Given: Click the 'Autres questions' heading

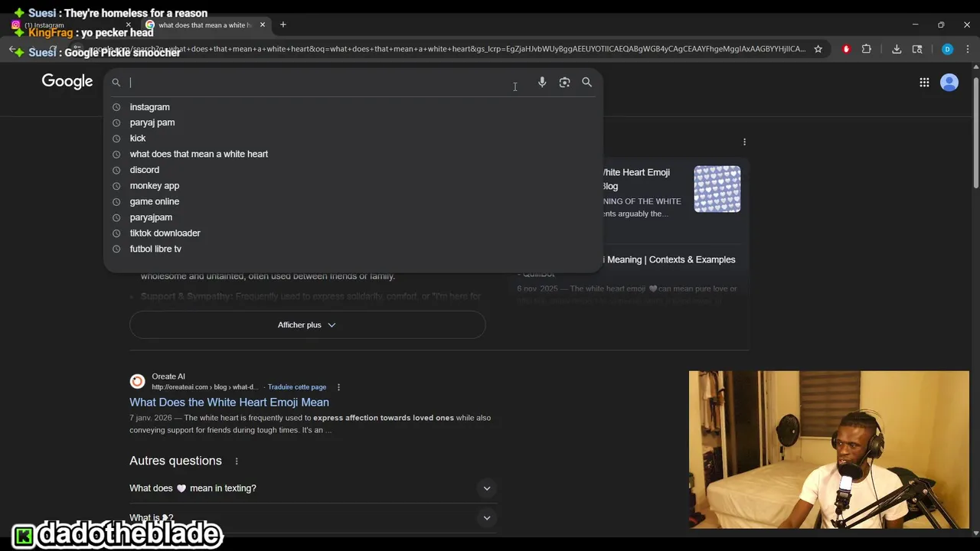Looking at the screenshot, I should click(x=175, y=461).
